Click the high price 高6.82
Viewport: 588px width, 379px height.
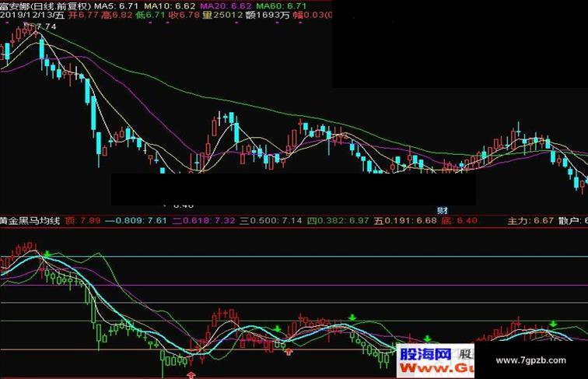click(117, 16)
